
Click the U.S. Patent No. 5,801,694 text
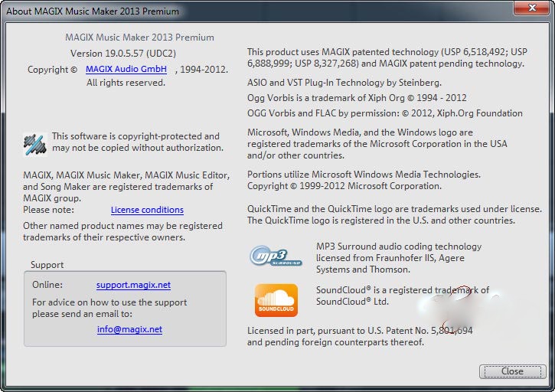click(420, 331)
